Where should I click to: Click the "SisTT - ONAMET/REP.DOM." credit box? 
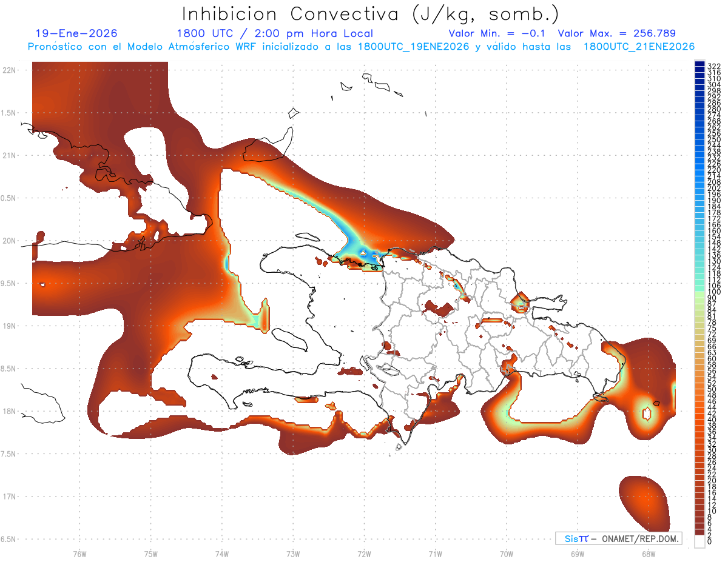[x=618, y=538]
